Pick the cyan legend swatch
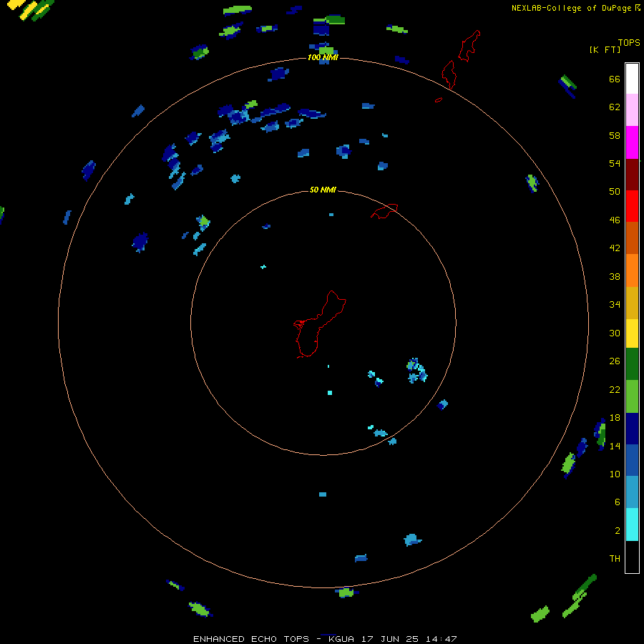This screenshot has width=644, height=644. [632, 525]
